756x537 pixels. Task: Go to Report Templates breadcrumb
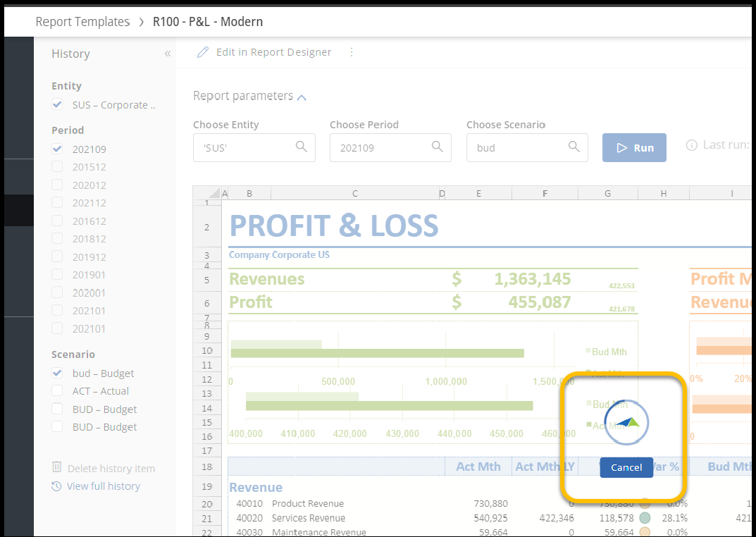point(82,22)
